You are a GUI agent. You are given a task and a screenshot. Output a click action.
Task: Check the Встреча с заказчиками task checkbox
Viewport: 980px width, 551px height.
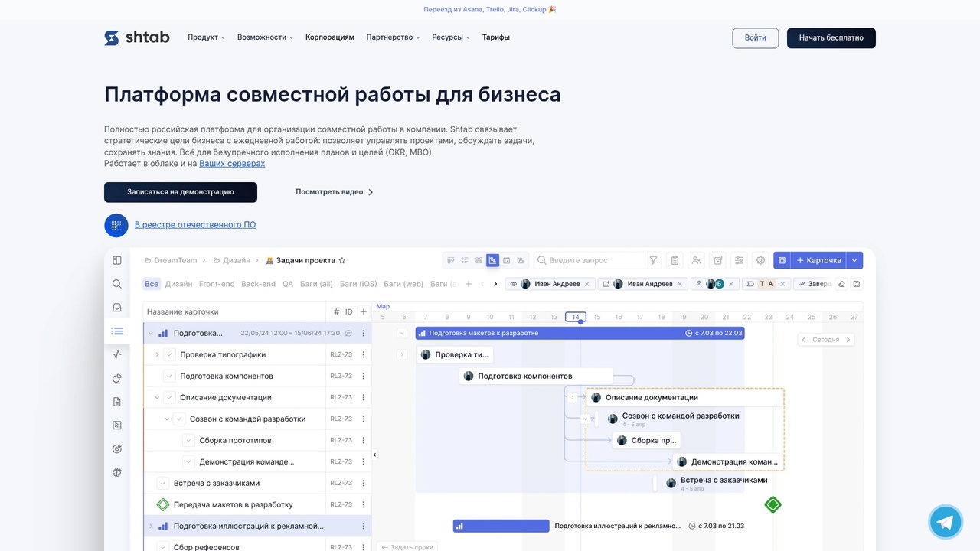[x=162, y=483]
